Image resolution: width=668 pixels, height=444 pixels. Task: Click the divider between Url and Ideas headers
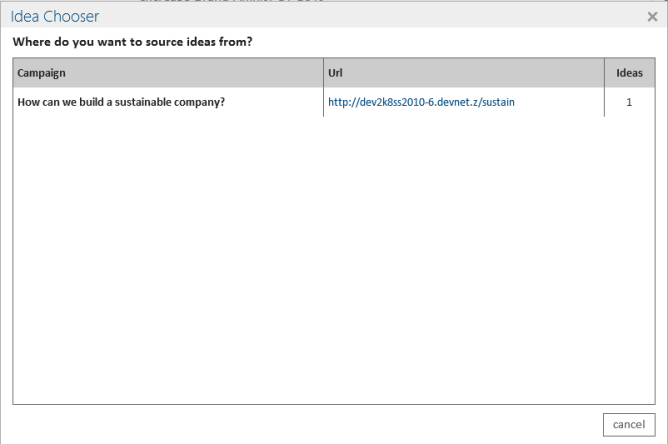point(604,74)
